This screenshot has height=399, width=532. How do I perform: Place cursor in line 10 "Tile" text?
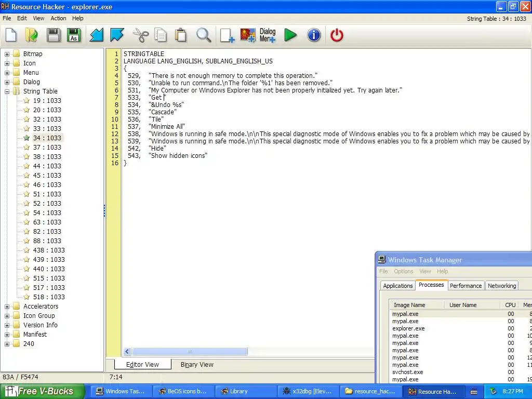157,119
